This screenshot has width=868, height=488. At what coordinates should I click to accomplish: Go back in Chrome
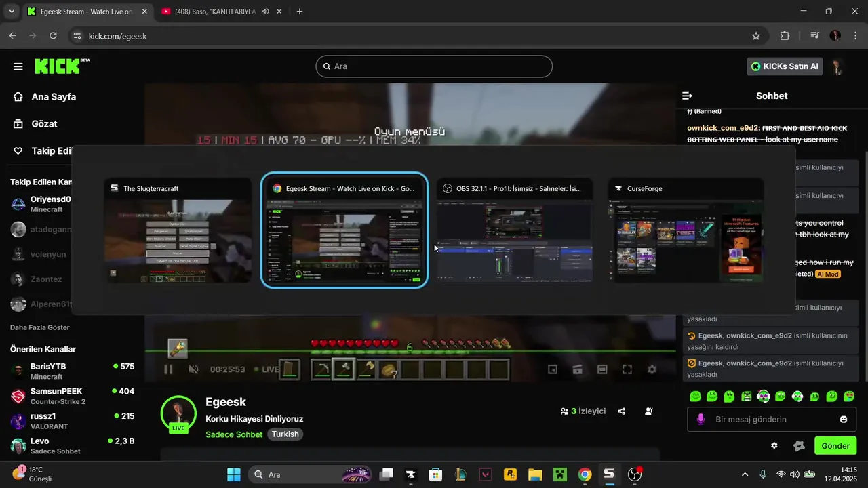click(x=12, y=36)
